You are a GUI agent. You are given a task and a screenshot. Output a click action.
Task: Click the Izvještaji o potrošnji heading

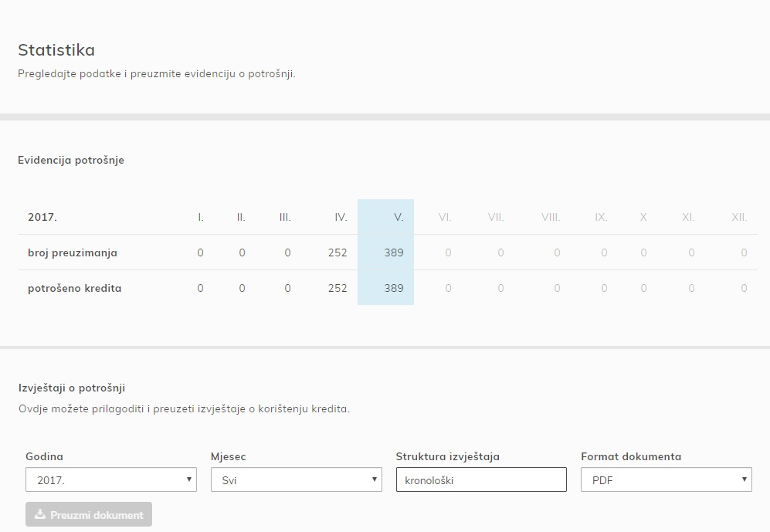coord(72,388)
